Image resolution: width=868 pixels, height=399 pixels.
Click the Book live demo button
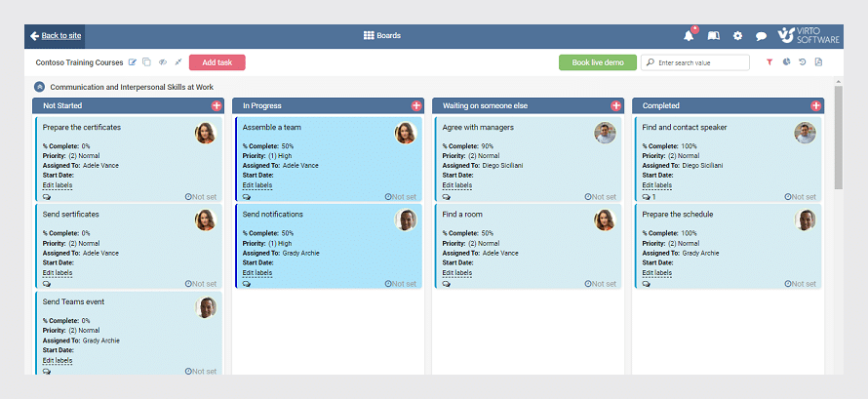pos(597,62)
